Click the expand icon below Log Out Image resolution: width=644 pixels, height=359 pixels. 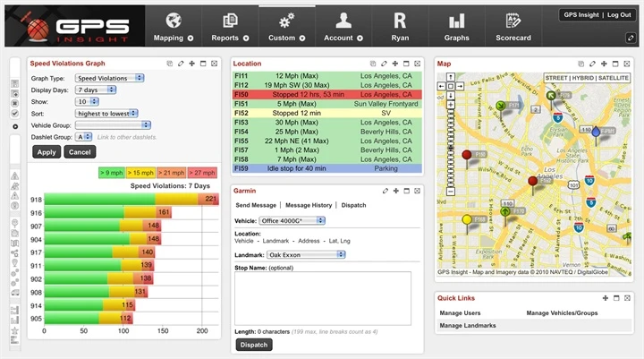pos(631,38)
